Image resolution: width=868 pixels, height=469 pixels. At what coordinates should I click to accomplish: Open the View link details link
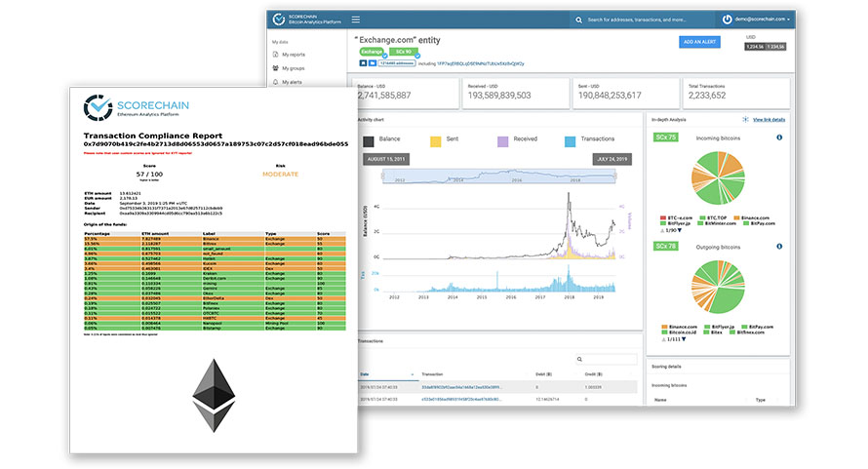pyautogui.click(x=769, y=119)
